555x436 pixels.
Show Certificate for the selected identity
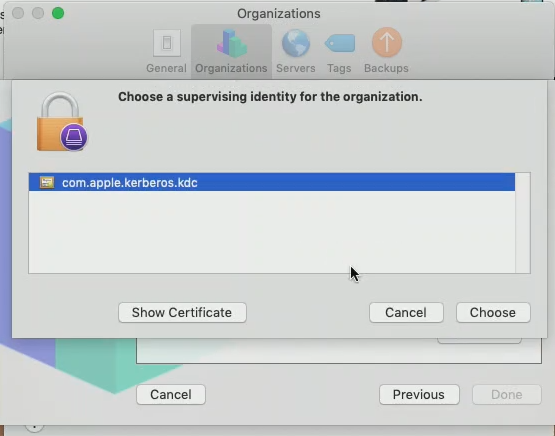(x=182, y=312)
